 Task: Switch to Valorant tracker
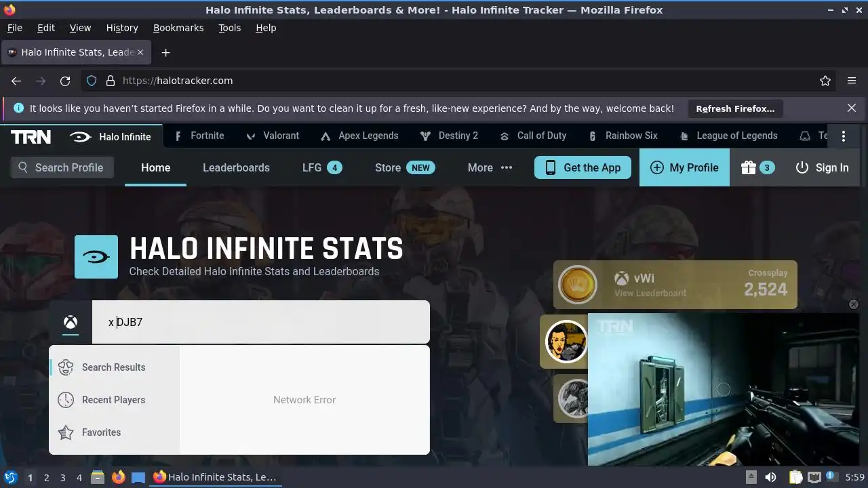point(273,136)
